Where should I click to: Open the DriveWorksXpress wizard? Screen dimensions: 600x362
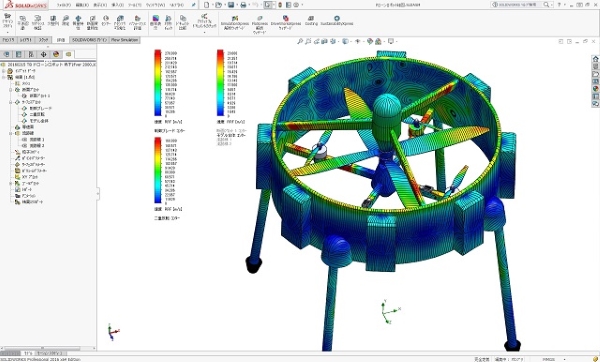point(285,23)
